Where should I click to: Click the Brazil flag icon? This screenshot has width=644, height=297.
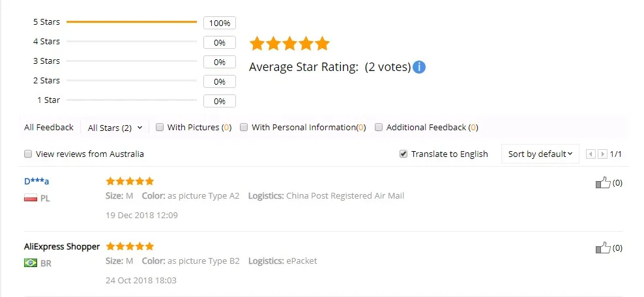pos(30,263)
